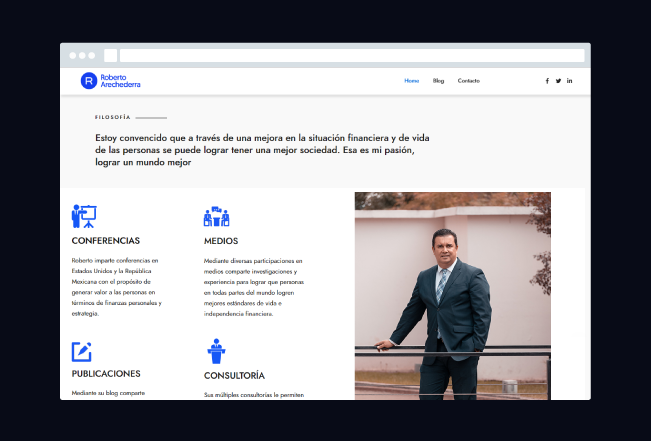Click the Conferencias presenter icon
The image size is (651, 441).
84,216
